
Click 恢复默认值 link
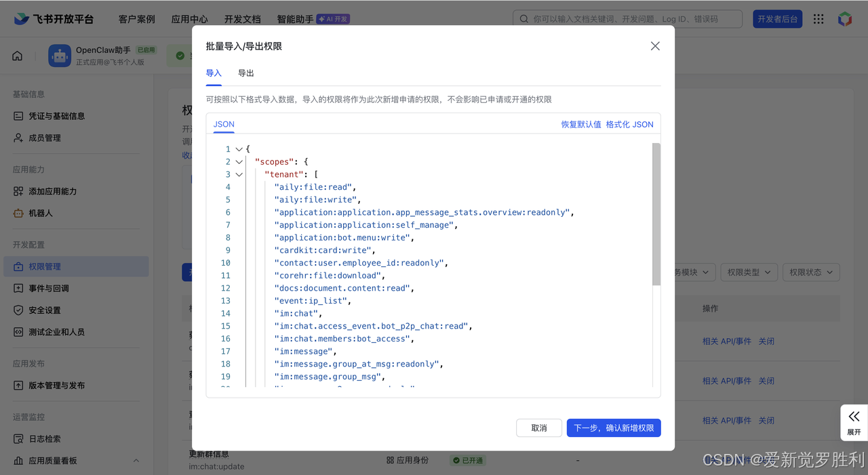(x=581, y=125)
